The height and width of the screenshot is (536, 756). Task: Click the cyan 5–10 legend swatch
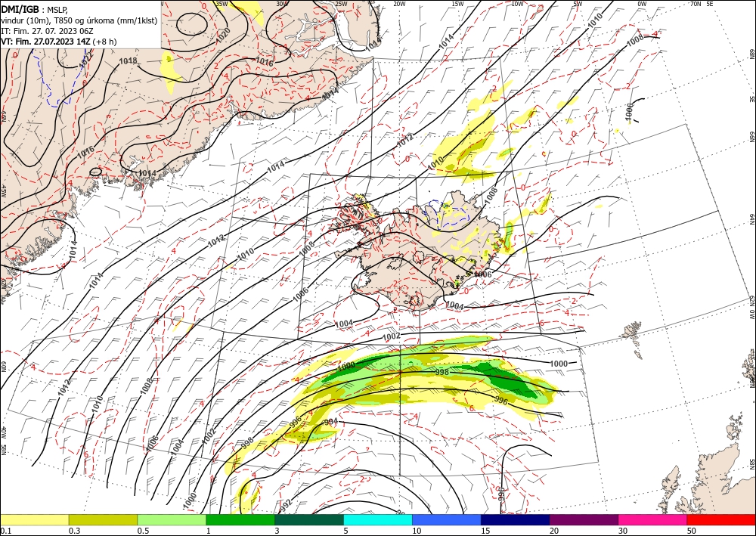tap(378, 519)
